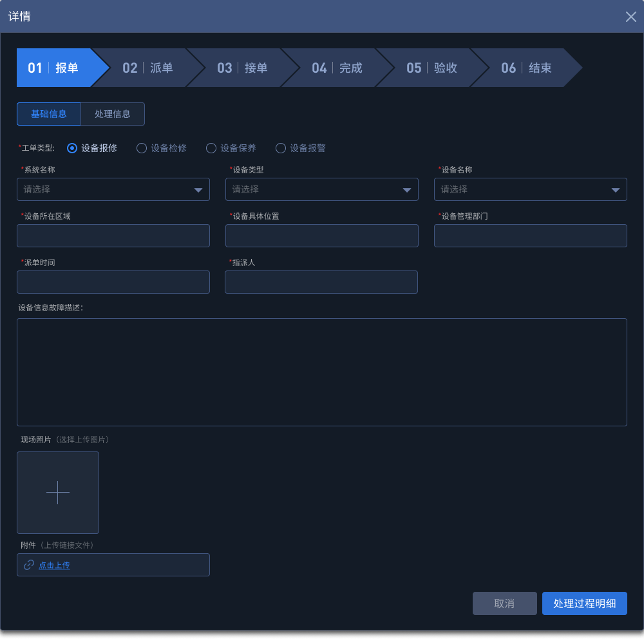
Task: Click the 点击上传 attachment link
Action: (x=54, y=565)
